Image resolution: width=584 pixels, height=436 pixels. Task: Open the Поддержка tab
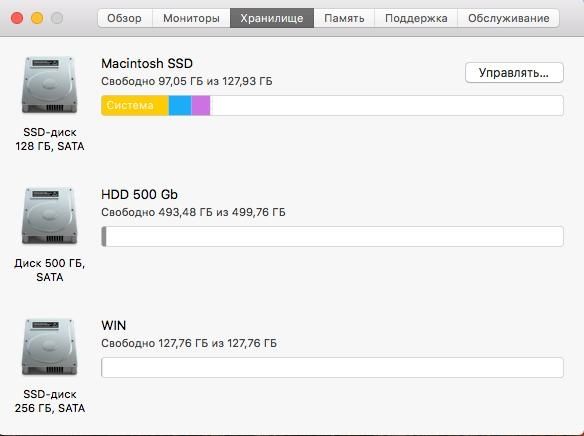pos(416,18)
